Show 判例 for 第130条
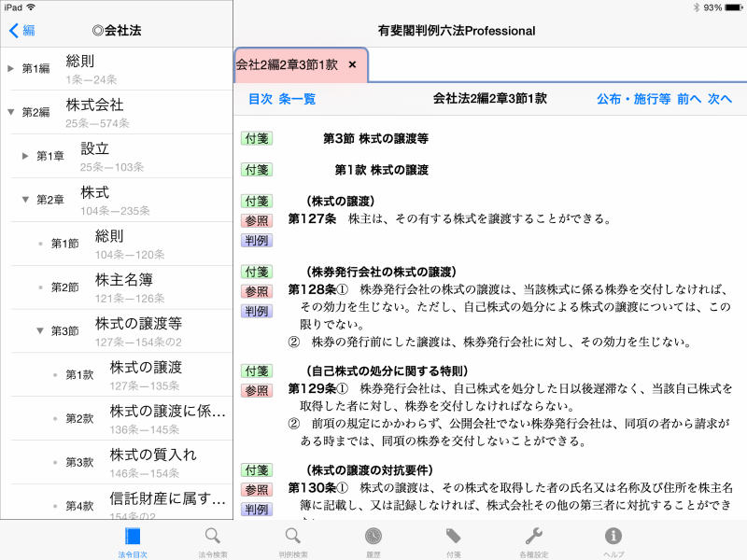Viewport: 747px width, 560px height. click(257, 510)
